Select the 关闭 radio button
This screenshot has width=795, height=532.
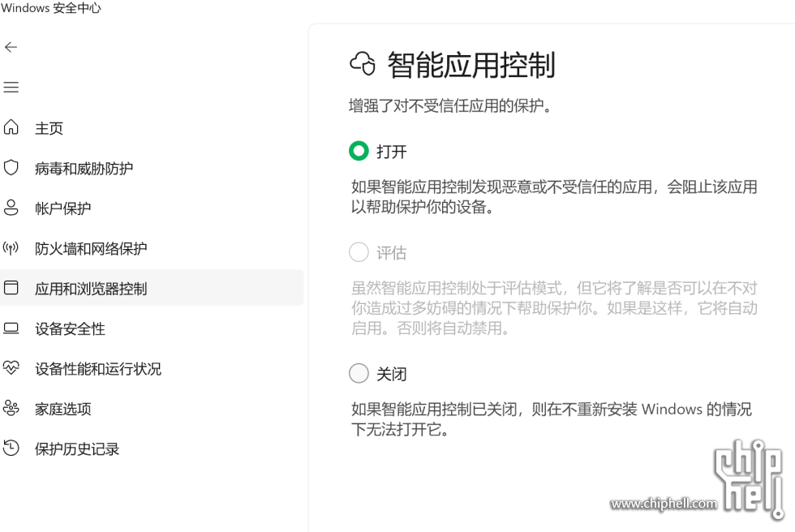(x=359, y=373)
